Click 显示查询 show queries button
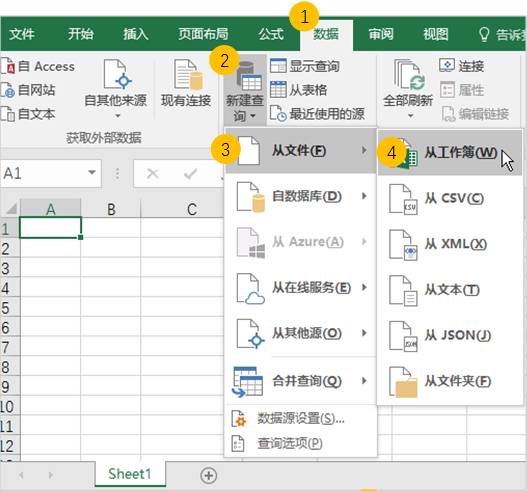This screenshot has width=527, height=491. (x=305, y=66)
